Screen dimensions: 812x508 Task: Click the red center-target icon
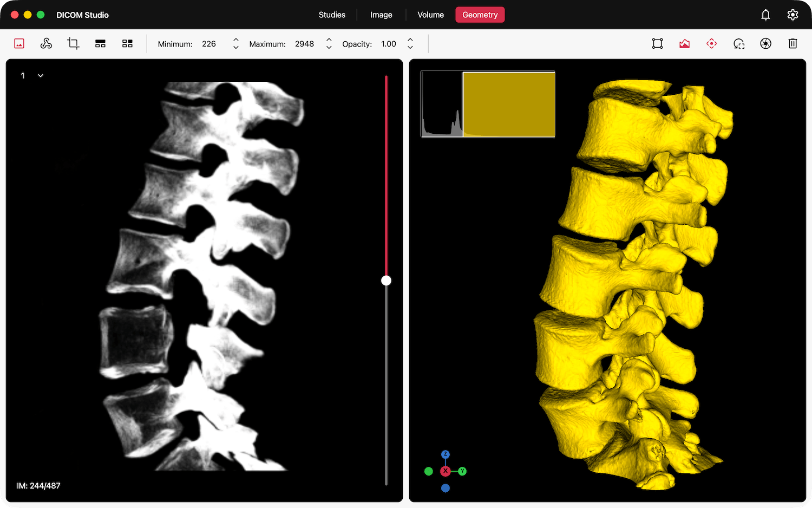712,44
